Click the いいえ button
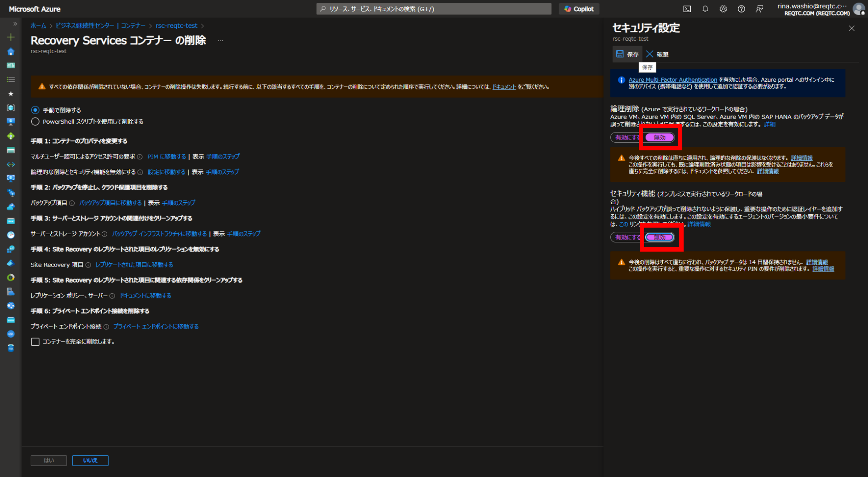The image size is (868, 477). [x=90, y=460]
